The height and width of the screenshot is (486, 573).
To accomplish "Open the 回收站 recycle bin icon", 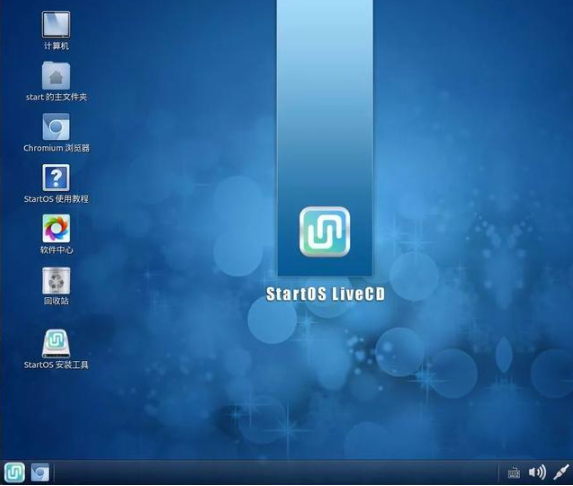I will point(56,281).
